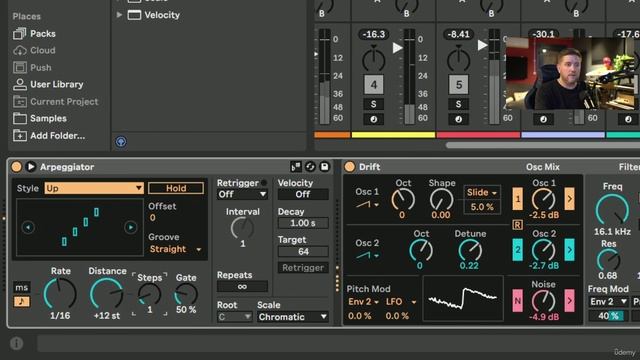Open Packs in Places sidebar
640x360 pixels.
click(34, 33)
